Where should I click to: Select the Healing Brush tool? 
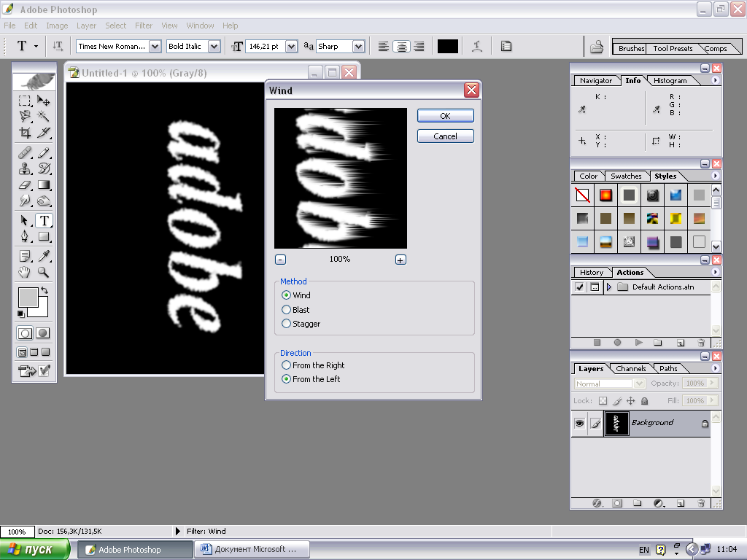(x=25, y=153)
